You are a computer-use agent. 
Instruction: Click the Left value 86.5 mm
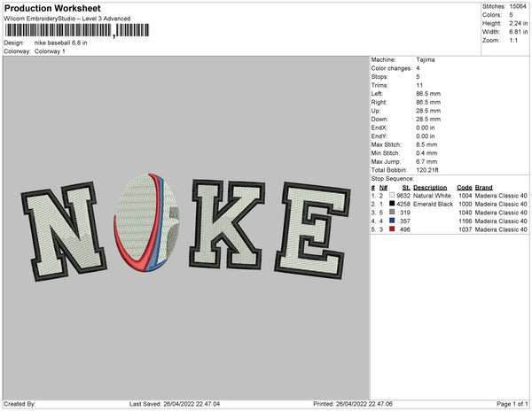click(428, 94)
